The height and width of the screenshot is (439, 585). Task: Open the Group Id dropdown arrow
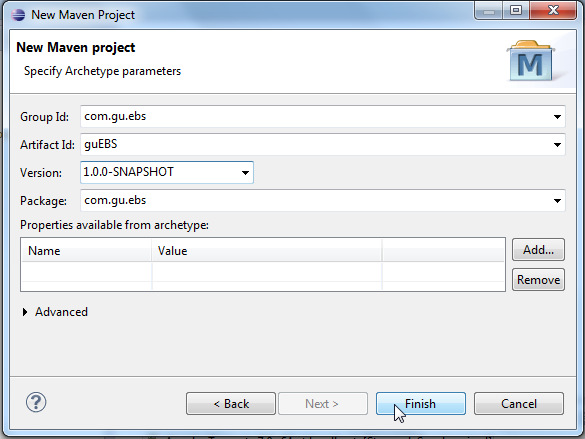tap(557, 117)
